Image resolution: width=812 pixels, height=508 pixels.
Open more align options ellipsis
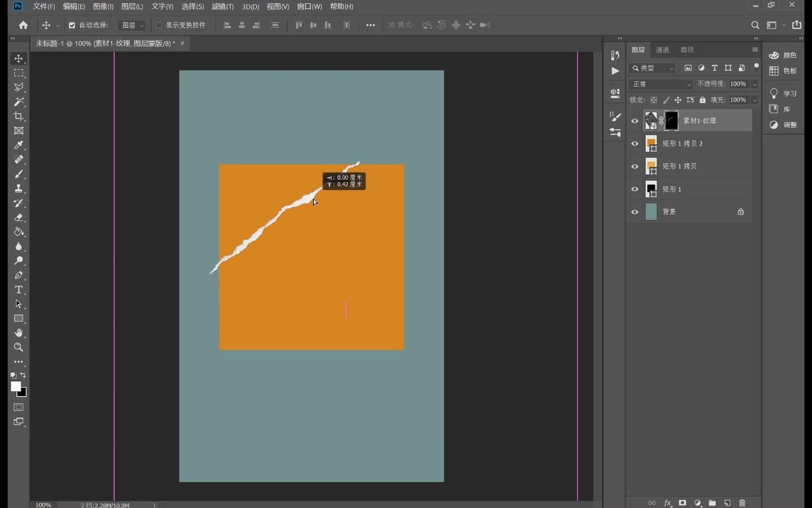point(370,25)
